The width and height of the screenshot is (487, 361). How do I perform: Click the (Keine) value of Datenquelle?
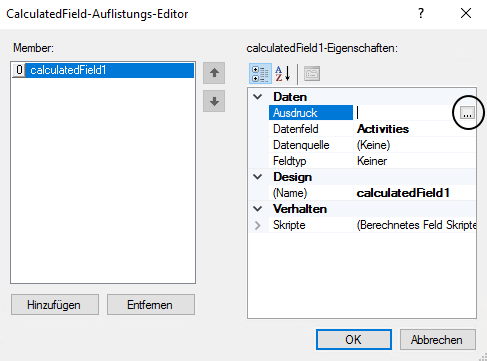pos(373,145)
